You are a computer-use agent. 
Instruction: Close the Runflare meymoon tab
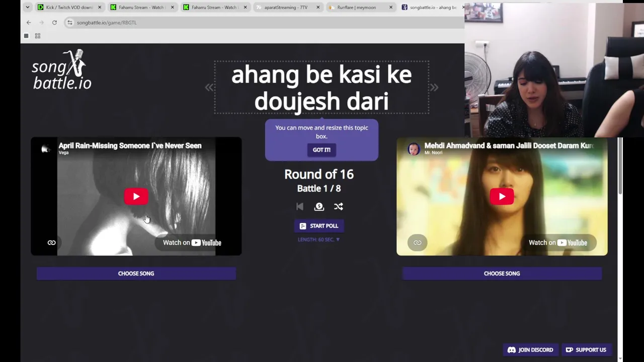click(x=391, y=8)
